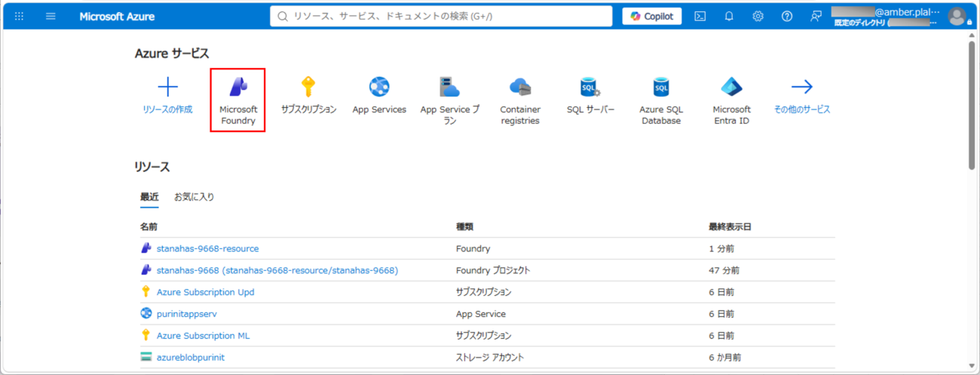Open purinitappserv link

coord(186,314)
